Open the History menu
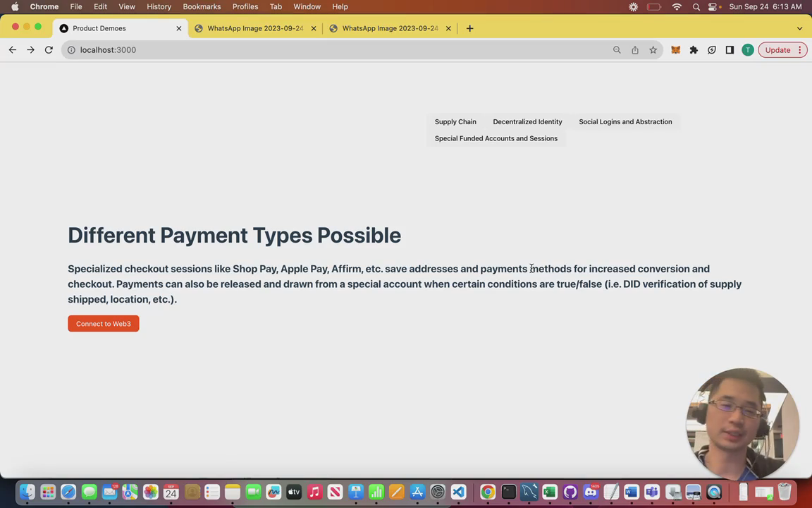 [159, 7]
